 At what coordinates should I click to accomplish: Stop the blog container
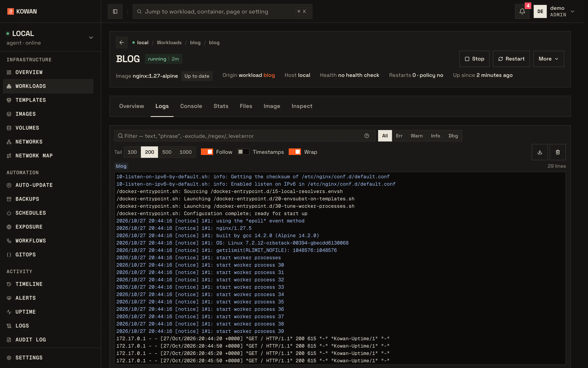pyautogui.click(x=474, y=59)
